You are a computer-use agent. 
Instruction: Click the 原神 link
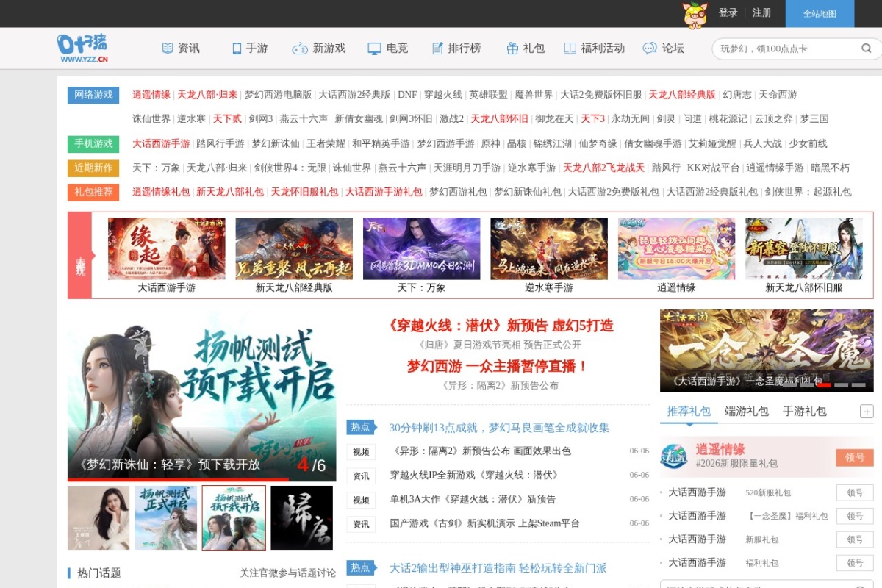point(490,143)
